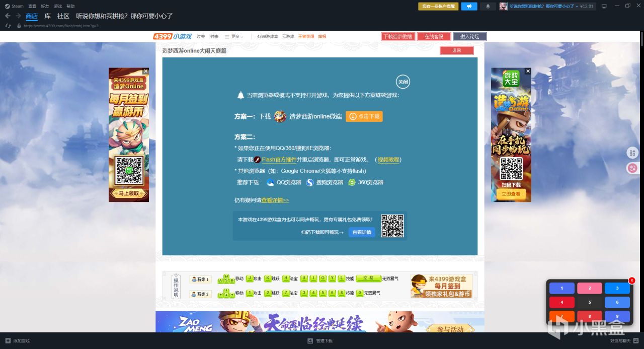Screen dimensions: 644x349
Task: Click 马上领取 on the left ad
Action: 129,193
